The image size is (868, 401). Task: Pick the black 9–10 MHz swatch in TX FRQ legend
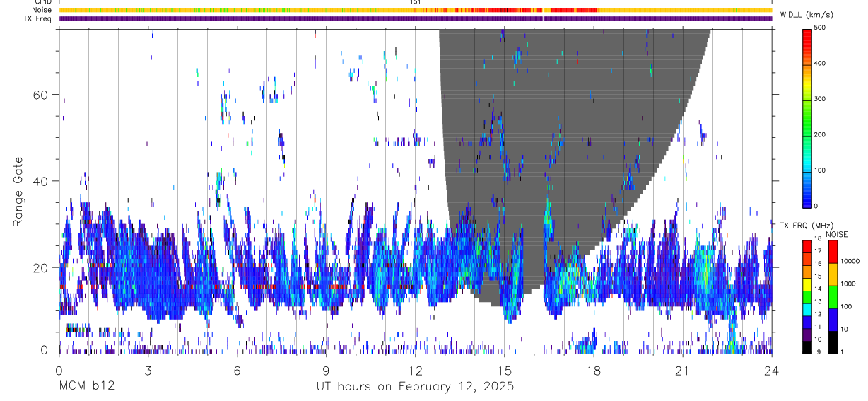click(807, 347)
